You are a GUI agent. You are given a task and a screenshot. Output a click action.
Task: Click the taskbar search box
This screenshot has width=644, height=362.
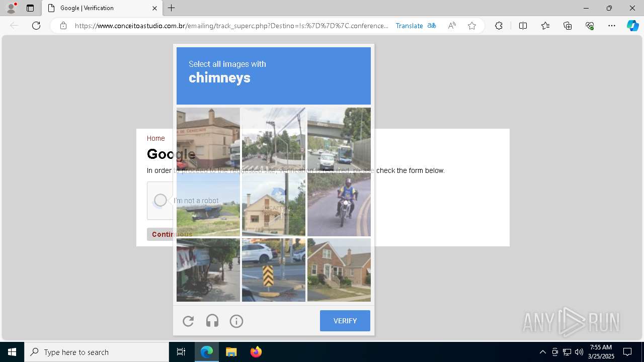97,352
